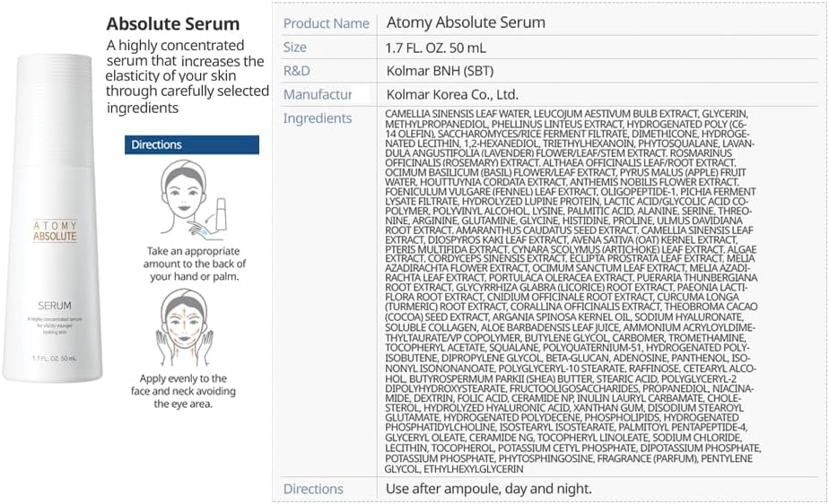Click the 'Product Name' table label
The height and width of the screenshot is (504, 829).
point(327,23)
